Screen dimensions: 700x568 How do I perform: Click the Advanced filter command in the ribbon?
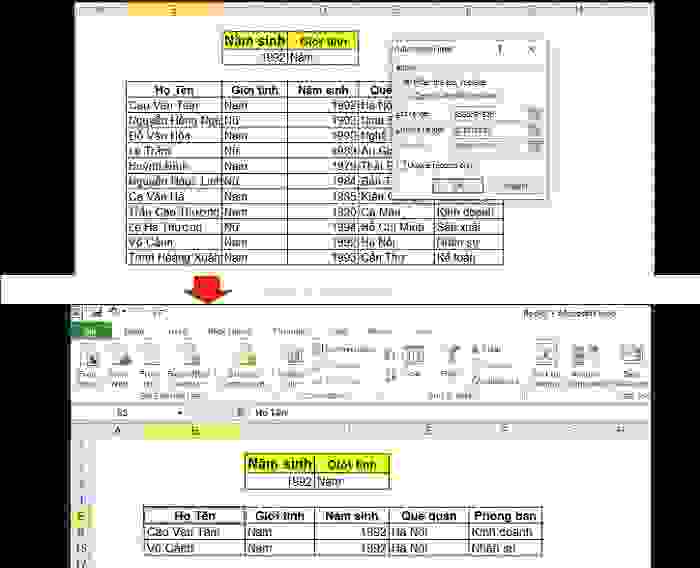click(x=496, y=380)
